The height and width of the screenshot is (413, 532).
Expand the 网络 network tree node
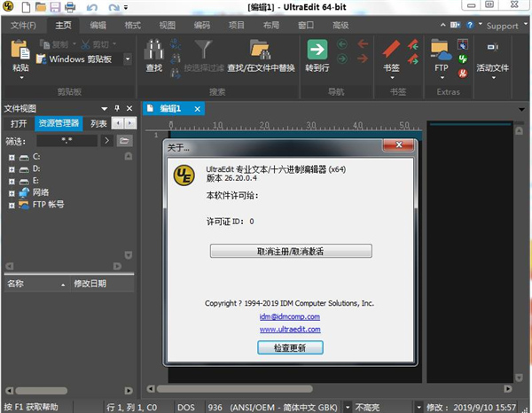click(12, 191)
